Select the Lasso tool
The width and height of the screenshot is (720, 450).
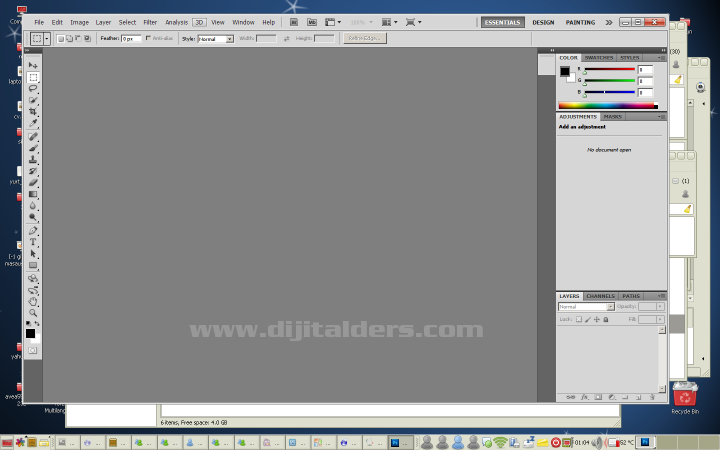click(x=33, y=89)
